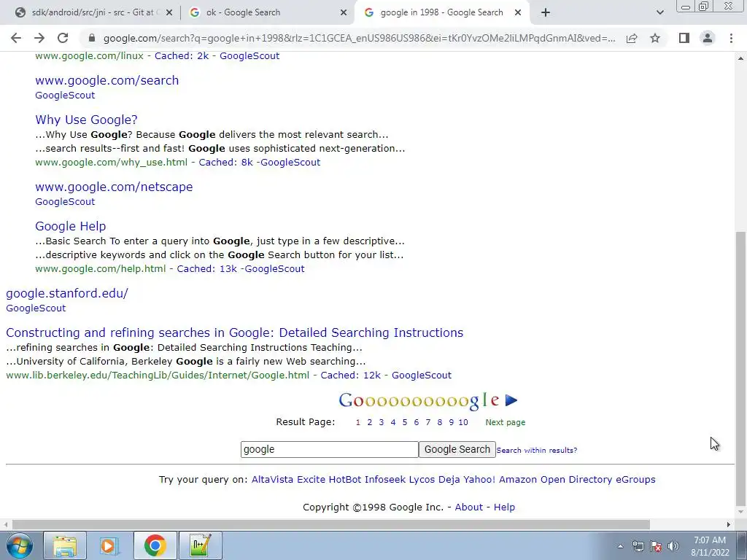747x560 pixels.
Task: Click the 'Google Search' button
Action: [x=457, y=449]
